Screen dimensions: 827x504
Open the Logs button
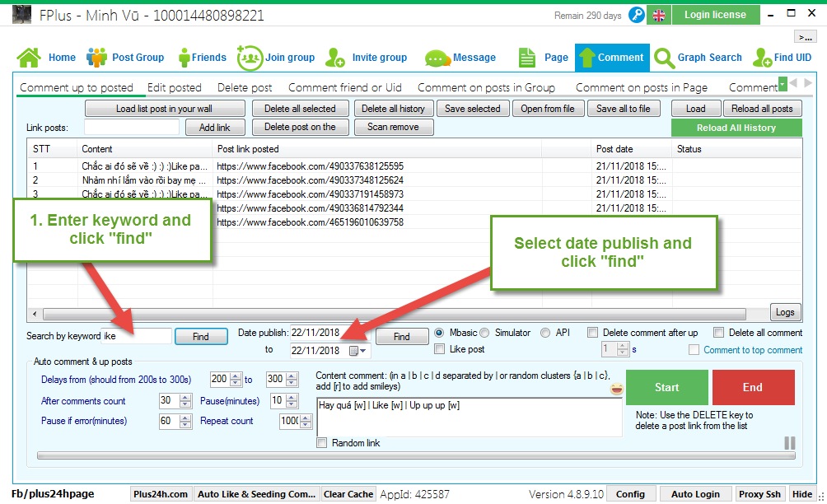tap(785, 312)
